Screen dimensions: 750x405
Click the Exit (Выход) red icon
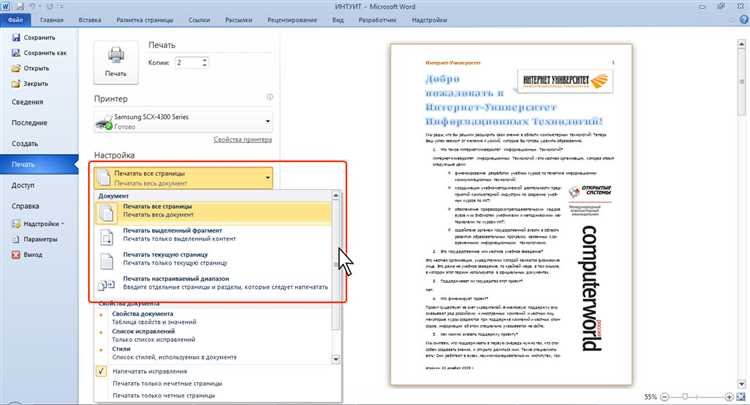pos(16,255)
